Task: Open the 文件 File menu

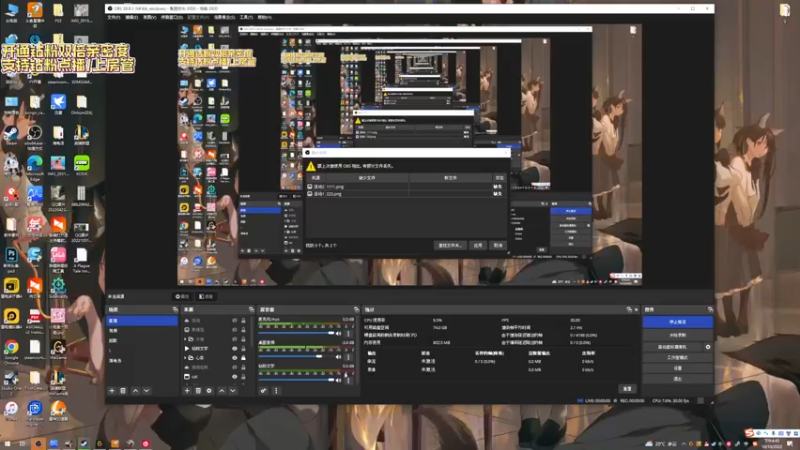Action: coord(114,17)
